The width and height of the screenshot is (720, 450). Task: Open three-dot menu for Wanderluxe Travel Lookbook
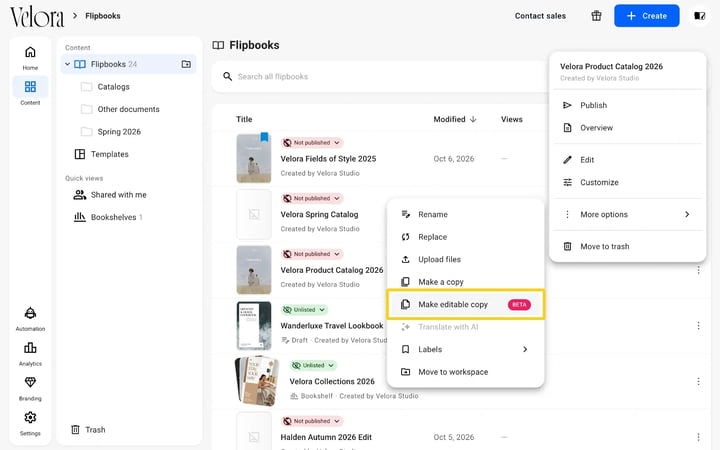[x=698, y=326]
